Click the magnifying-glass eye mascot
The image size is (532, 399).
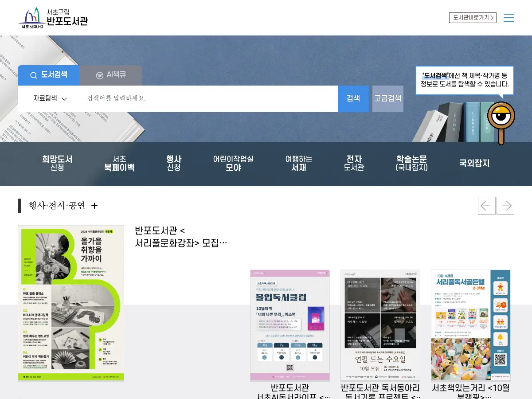click(x=501, y=123)
